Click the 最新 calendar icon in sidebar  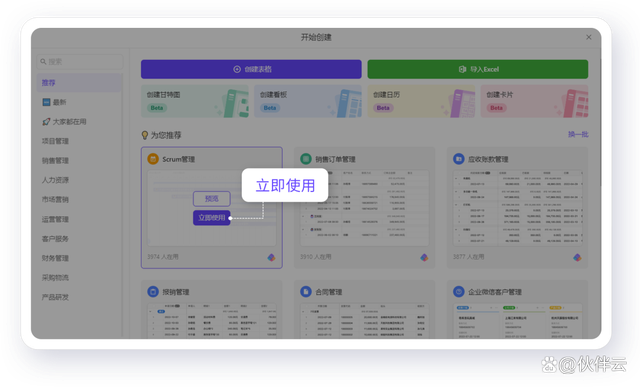[46, 102]
